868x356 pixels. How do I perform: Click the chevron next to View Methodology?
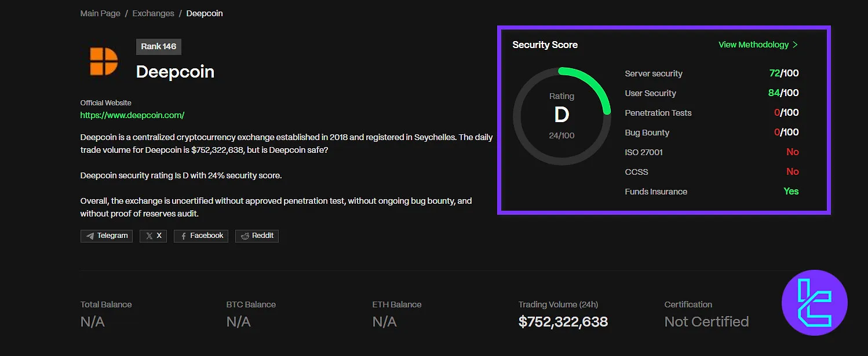[796, 45]
